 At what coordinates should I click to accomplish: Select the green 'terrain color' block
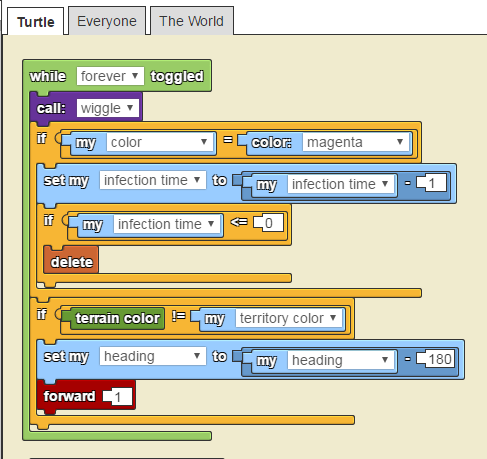click(117, 318)
